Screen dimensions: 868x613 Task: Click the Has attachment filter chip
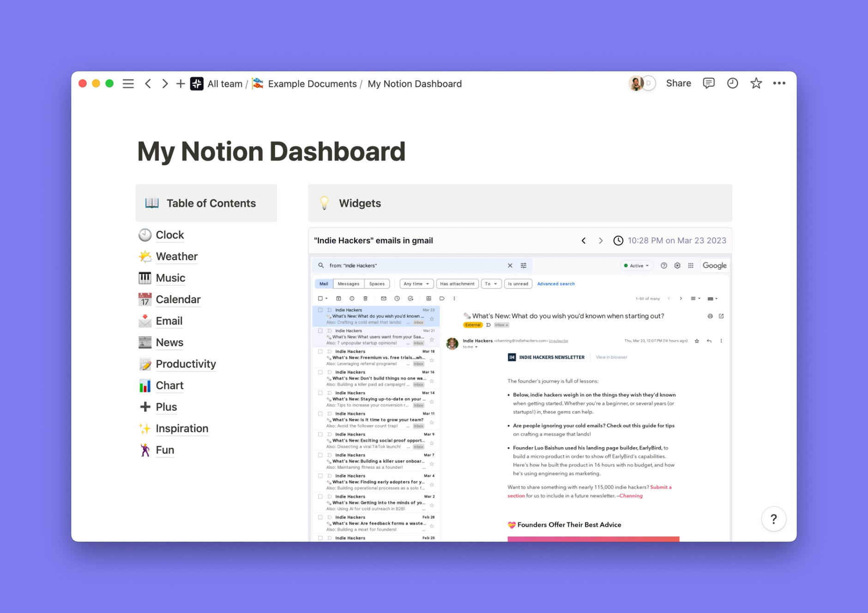(x=457, y=284)
